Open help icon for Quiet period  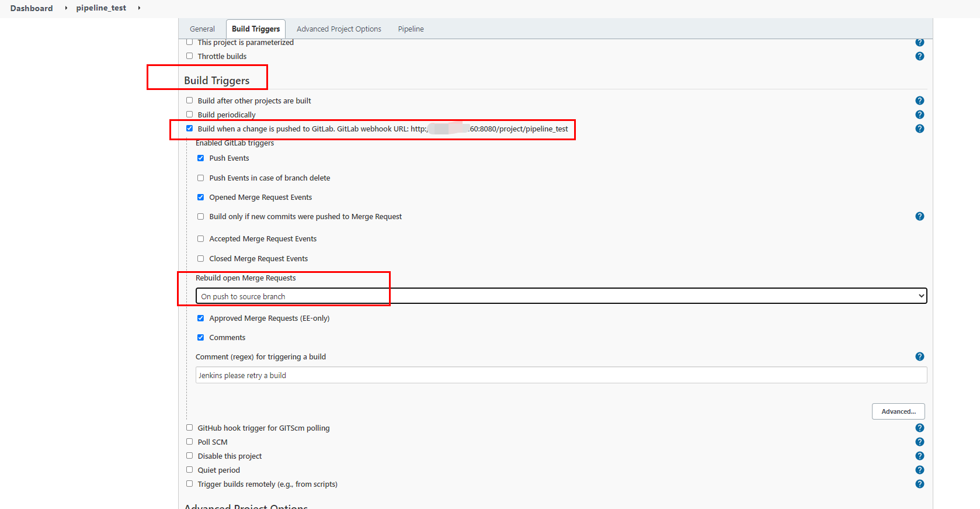coord(920,470)
